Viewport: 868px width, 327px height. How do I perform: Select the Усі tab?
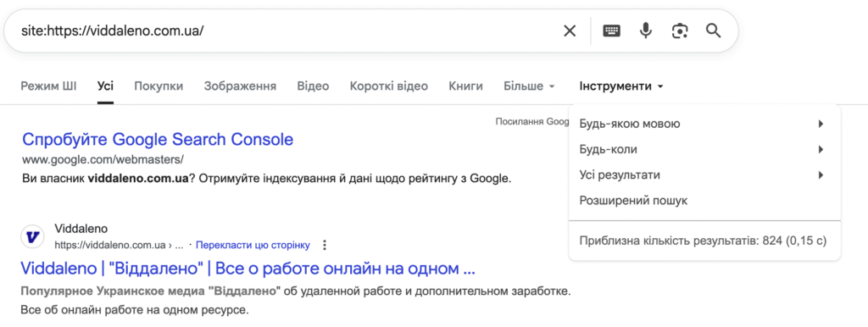[105, 86]
